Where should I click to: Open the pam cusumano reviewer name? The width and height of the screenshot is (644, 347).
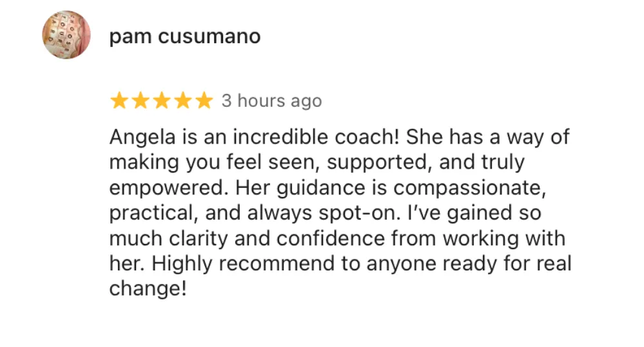pyautogui.click(x=184, y=37)
